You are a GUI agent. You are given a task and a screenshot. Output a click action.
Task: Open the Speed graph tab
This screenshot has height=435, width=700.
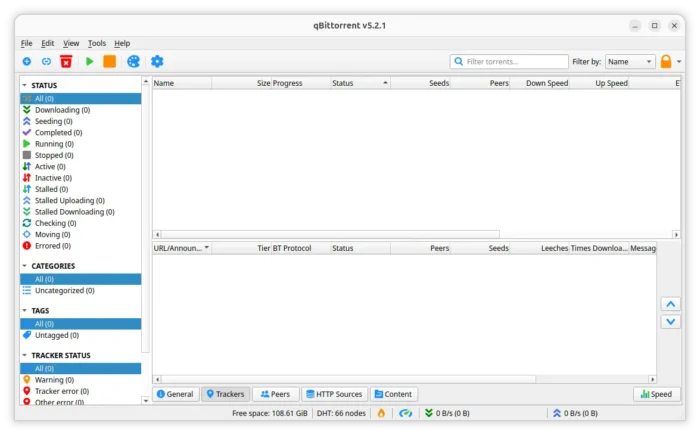656,394
